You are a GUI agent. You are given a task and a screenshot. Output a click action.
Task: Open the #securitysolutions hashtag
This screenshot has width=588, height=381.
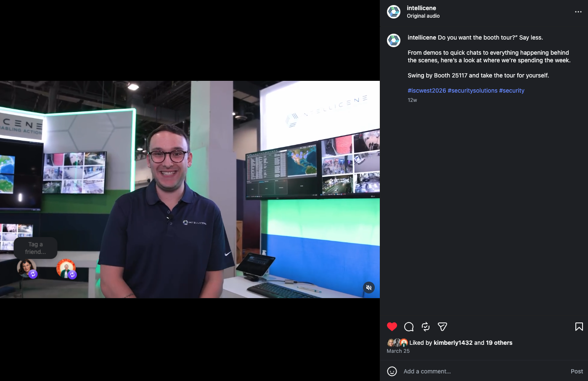[473, 91]
